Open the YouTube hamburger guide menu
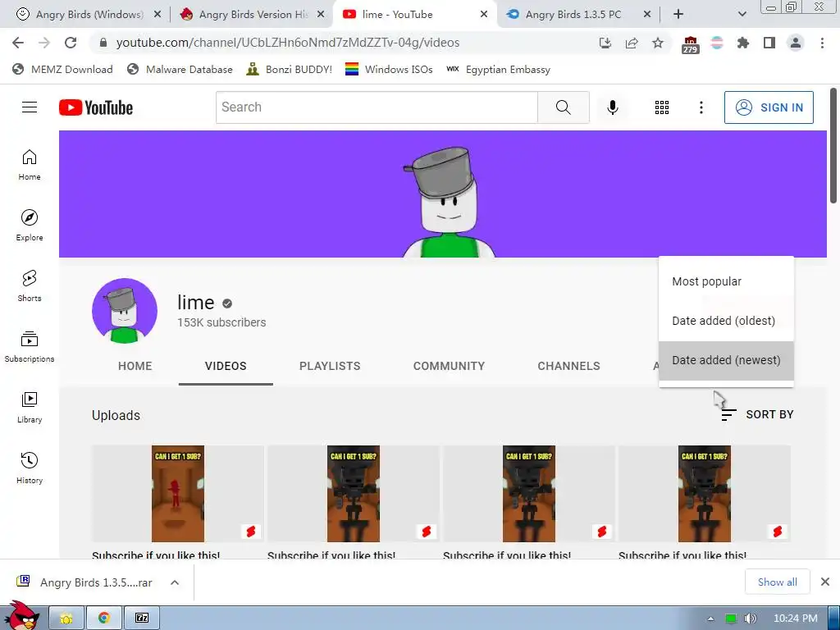The width and height of the screenshot is (840, 630). click(30, 107)
